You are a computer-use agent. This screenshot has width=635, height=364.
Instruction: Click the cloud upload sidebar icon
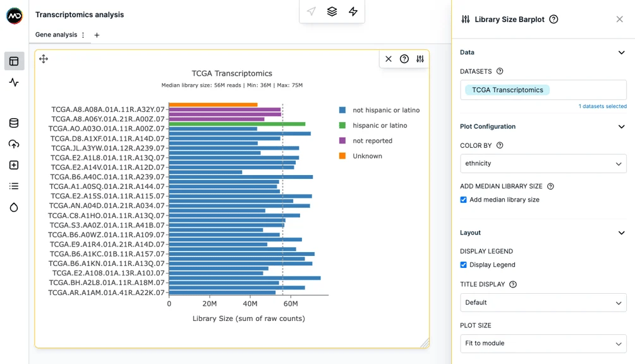(14, 144)
